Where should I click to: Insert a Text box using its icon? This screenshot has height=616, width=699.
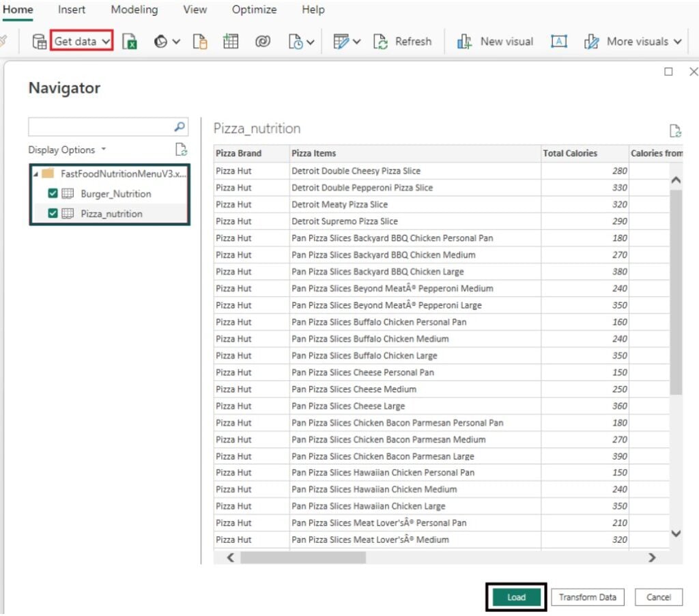(x=558, y=42)
